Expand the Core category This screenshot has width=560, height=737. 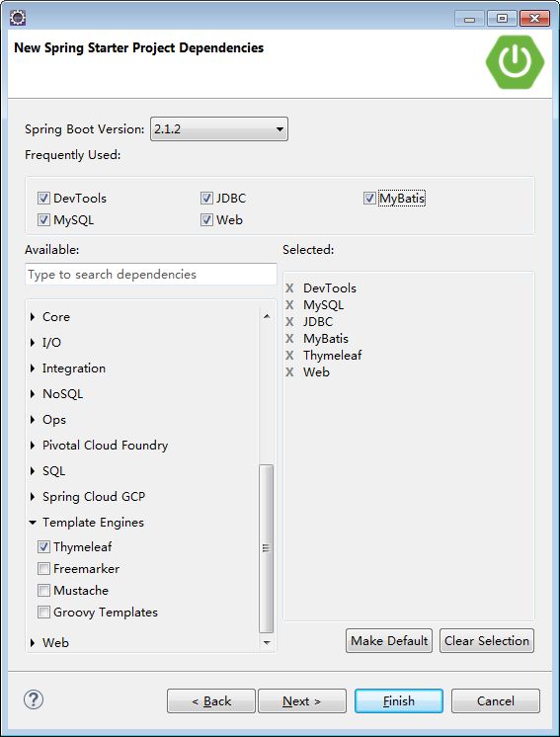pyautogui.click(x=33, y=317)
